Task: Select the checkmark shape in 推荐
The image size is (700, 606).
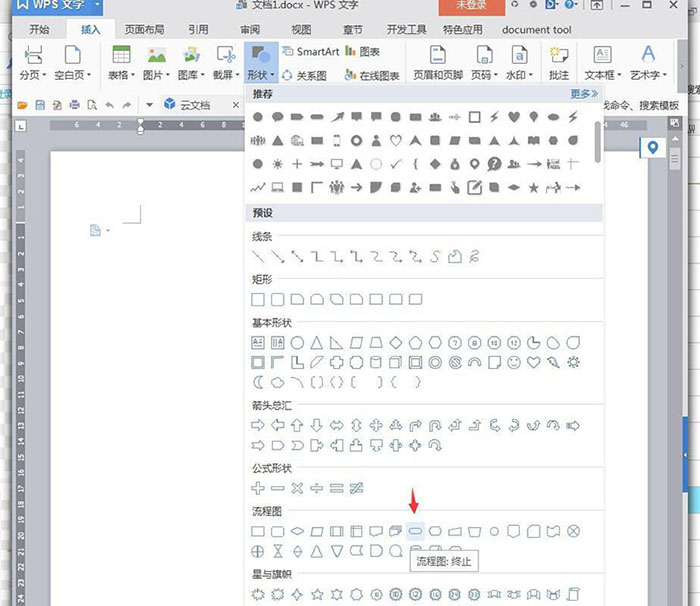Action: (396, 164)
